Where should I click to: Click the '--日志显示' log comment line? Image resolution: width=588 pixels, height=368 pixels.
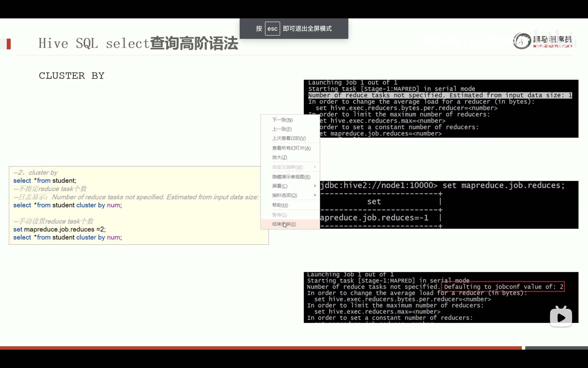coord(136,197)
